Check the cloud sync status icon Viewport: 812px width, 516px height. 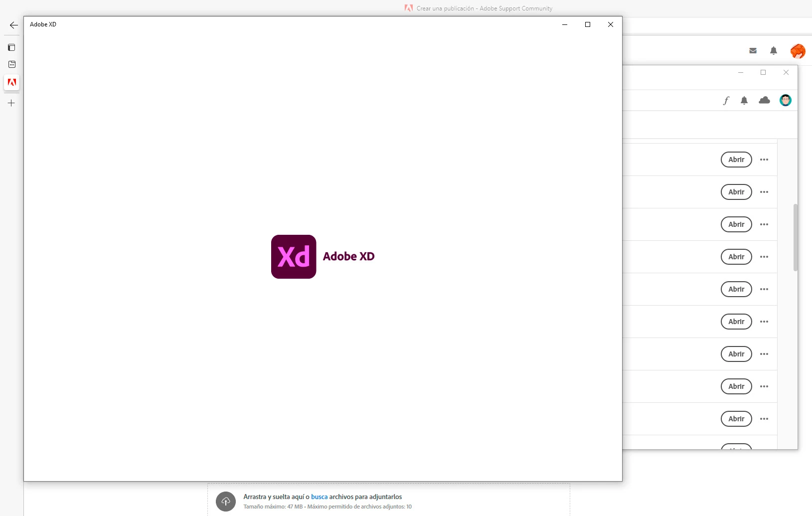764,100
